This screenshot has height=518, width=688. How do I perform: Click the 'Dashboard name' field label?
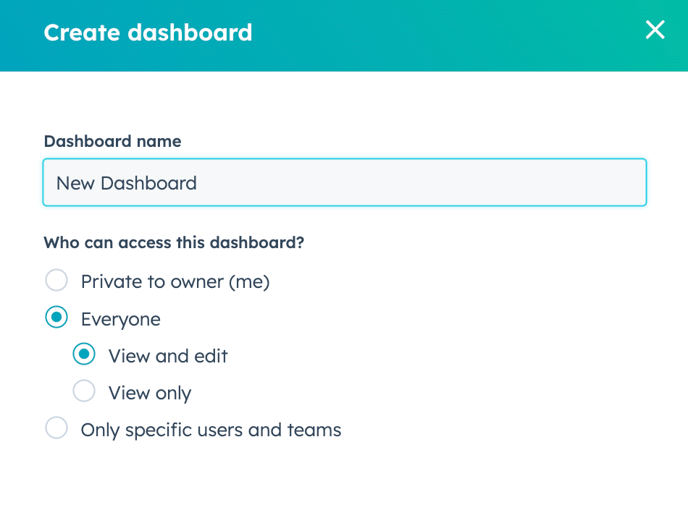(x=112, y=141)
